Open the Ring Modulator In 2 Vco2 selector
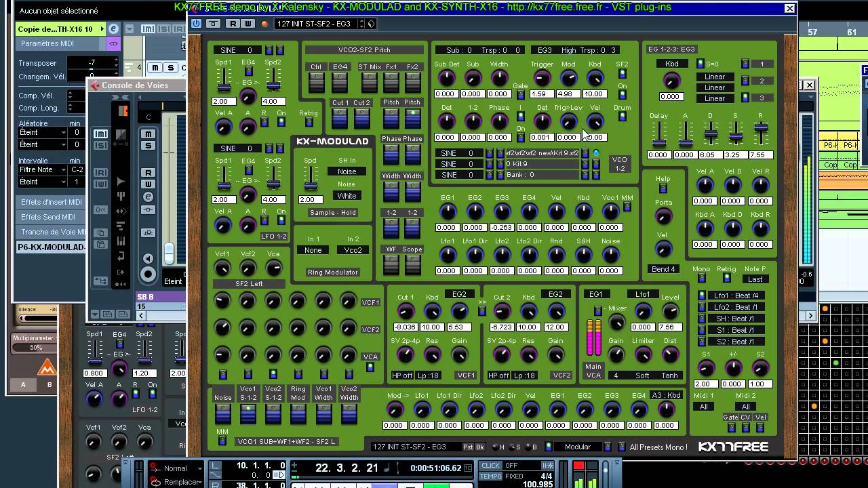Screen dimensions: 868x488 (x=353, y=250)
